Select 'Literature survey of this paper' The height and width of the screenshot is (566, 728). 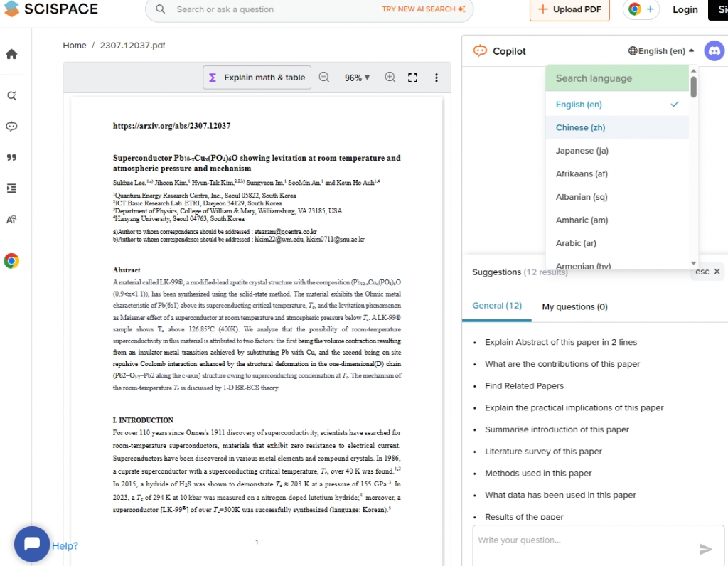(543, 452)
